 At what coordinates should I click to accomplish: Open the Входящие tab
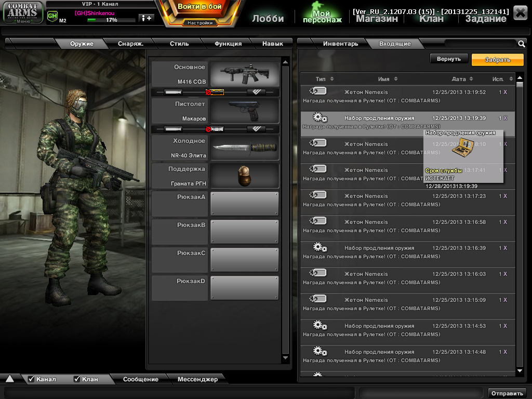point(395,44)
